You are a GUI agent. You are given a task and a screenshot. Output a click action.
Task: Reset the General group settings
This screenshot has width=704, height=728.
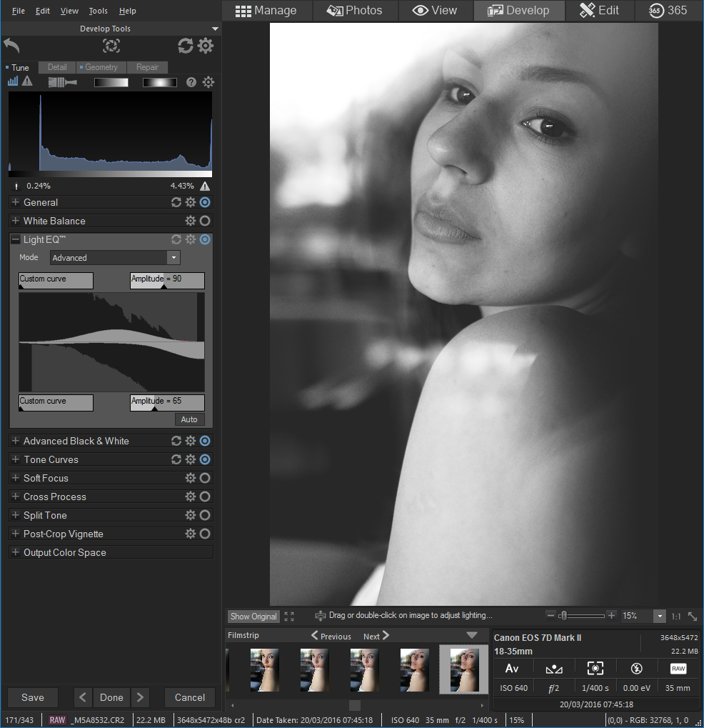click(x=176, y=202)
